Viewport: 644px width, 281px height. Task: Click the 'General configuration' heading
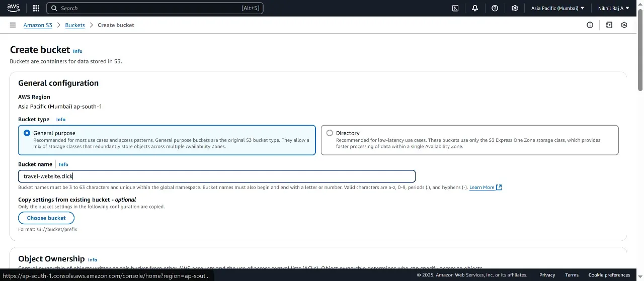pos(58,83)
